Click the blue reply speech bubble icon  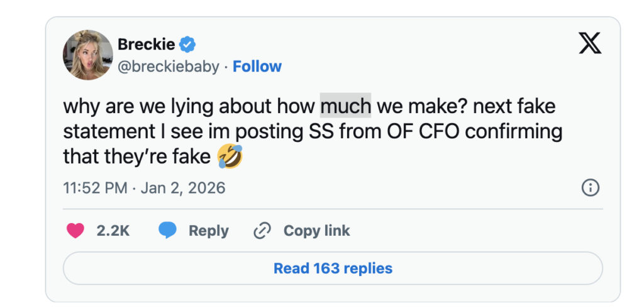coord(167,231)
